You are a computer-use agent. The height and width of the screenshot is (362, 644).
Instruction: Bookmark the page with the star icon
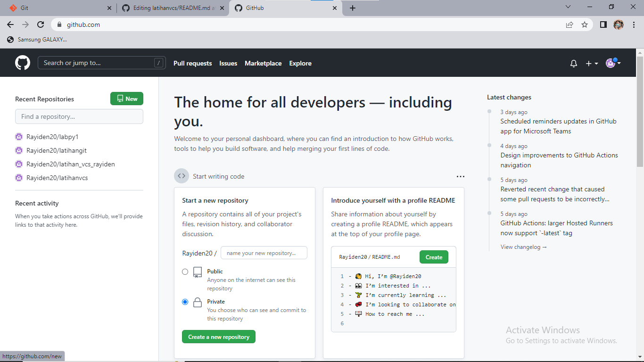click(x=585, y=25)
